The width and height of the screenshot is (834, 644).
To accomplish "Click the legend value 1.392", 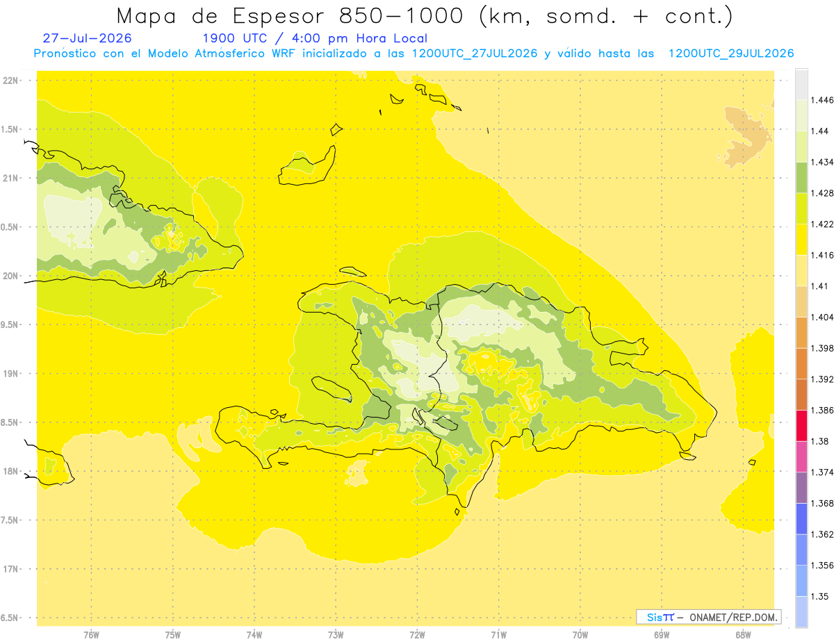I will [824, 379].
